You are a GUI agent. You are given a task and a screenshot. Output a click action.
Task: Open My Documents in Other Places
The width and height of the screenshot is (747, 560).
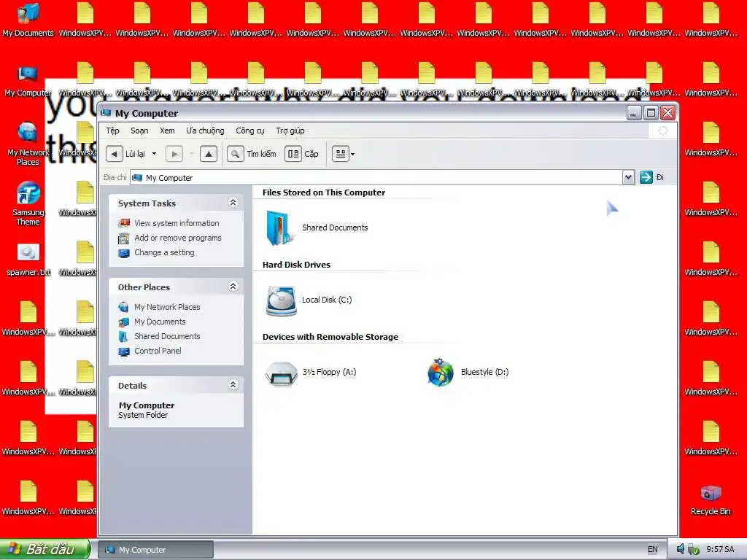click(160, 322)
